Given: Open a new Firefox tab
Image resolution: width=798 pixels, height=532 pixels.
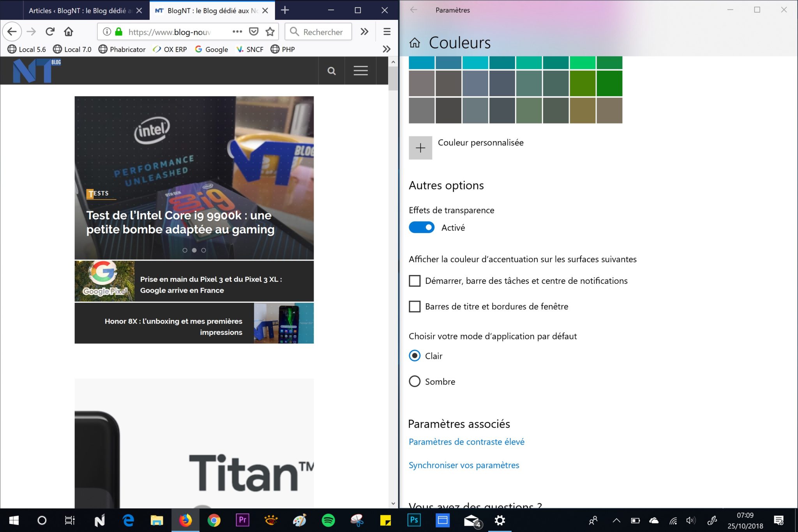Looking at the screenshot, I should 285,10.
